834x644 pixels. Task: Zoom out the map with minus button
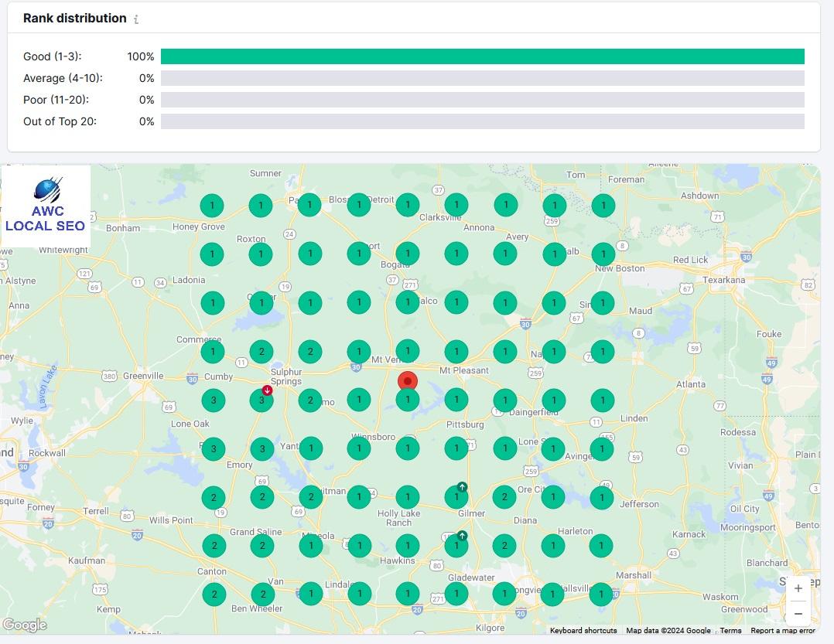pos(798,613)
